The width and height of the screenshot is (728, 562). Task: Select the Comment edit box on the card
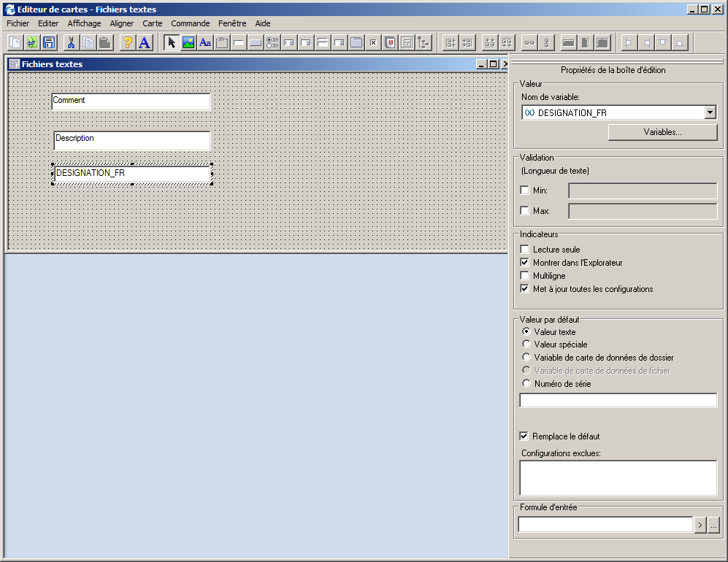coord(131,101)
